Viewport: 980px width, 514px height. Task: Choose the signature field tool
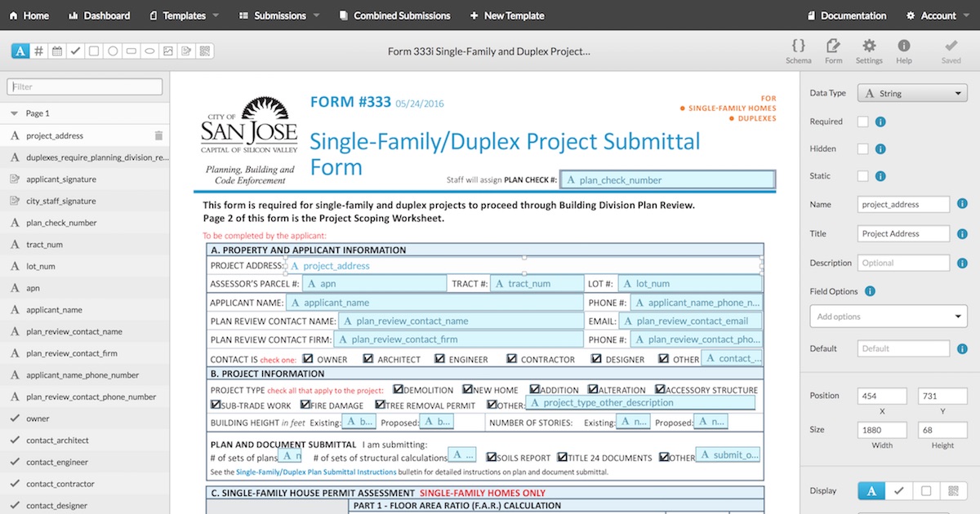pyautogui.click(x=188, y=51)
